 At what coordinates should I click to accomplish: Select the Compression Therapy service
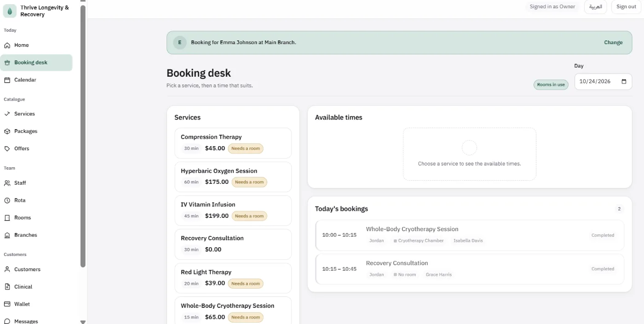233,143
